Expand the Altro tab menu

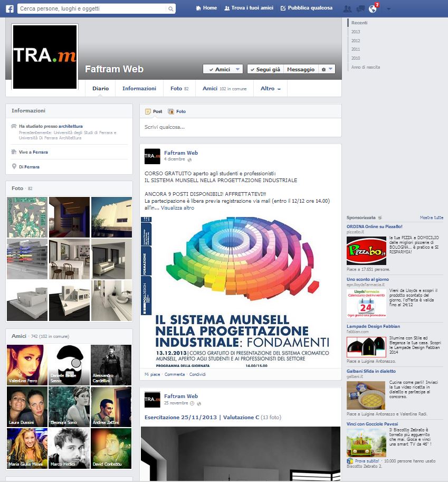(270, 89)
